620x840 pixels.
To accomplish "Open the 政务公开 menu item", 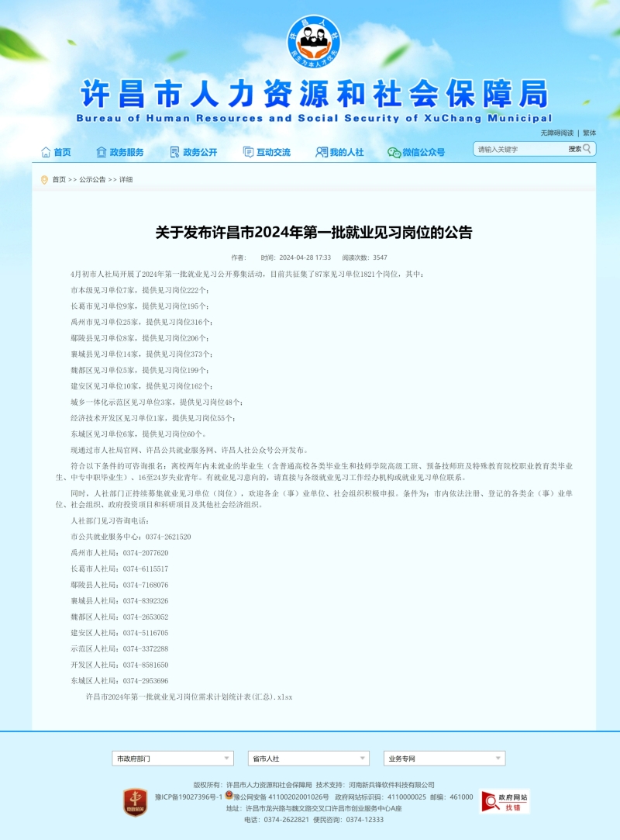I will coord(200,153).
